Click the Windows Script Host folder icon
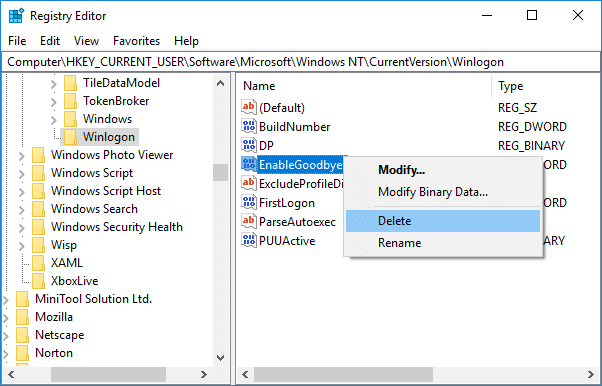 (38, 191)
